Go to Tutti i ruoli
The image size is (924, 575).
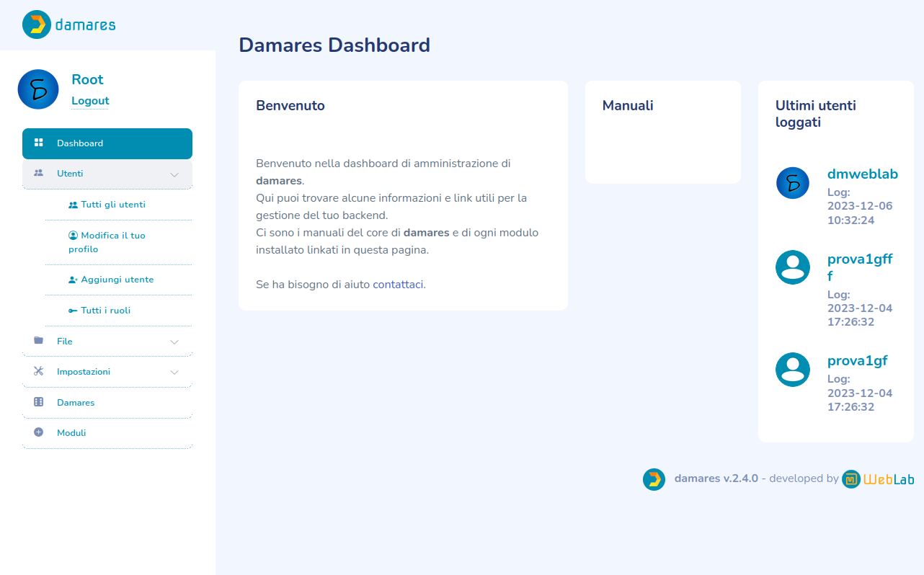click(x=105, y=311)
